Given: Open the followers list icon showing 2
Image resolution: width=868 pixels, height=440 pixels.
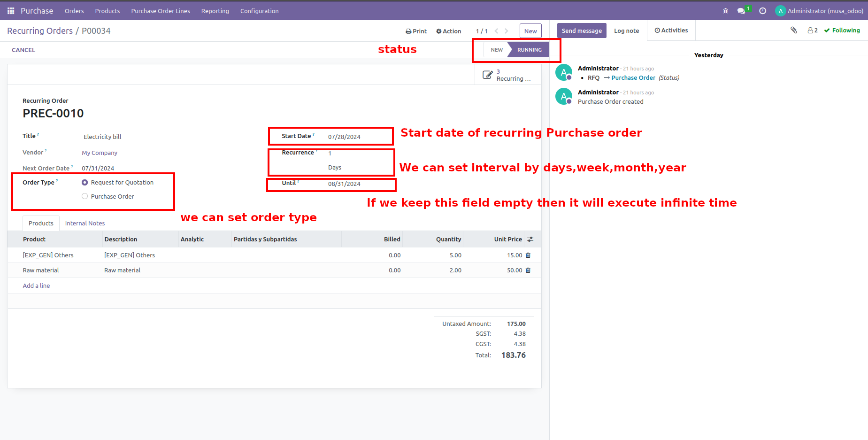Looking at the screenshot, I should coord(812,30).
